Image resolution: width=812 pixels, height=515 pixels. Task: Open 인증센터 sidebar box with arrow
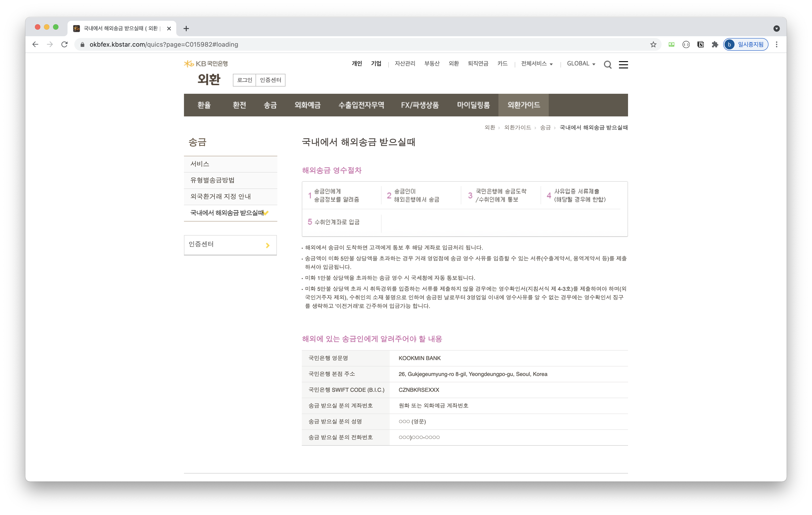coord(230,245)
